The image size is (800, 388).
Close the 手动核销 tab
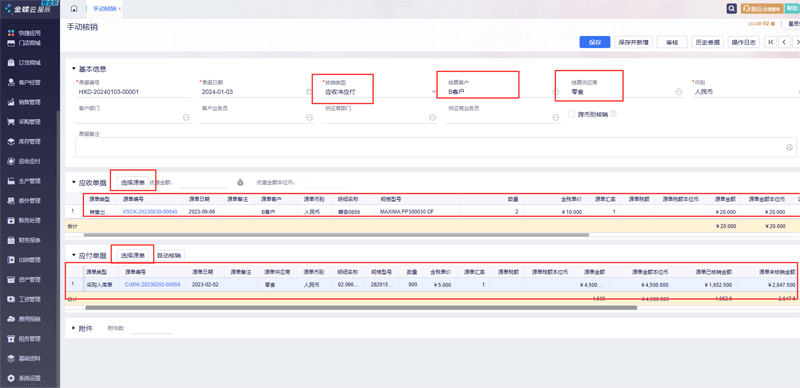click(x=119, y=9)
